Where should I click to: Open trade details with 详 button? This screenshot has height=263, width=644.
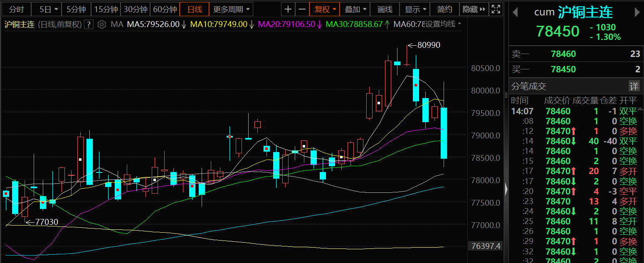click(634, 86)
